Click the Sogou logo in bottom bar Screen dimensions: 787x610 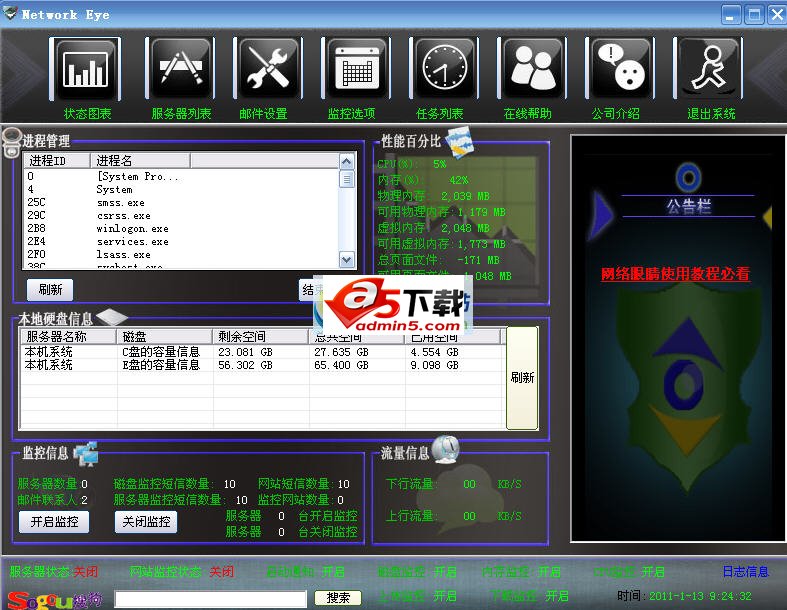[x=55, y=599]
